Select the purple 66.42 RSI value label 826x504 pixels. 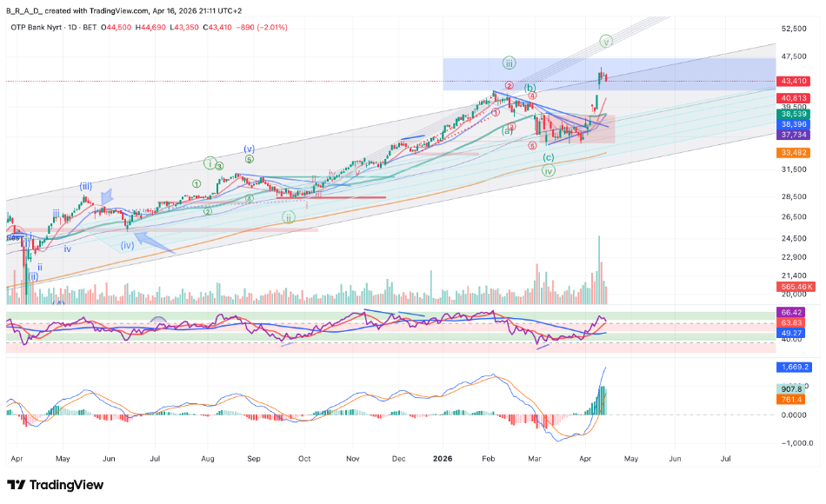pos(791,311)
